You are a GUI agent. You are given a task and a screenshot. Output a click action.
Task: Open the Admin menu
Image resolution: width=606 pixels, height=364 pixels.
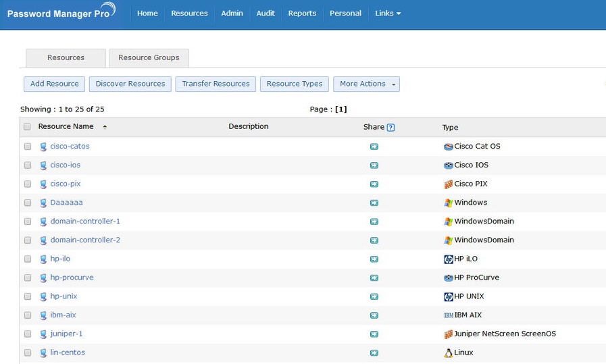click(232, 14)
